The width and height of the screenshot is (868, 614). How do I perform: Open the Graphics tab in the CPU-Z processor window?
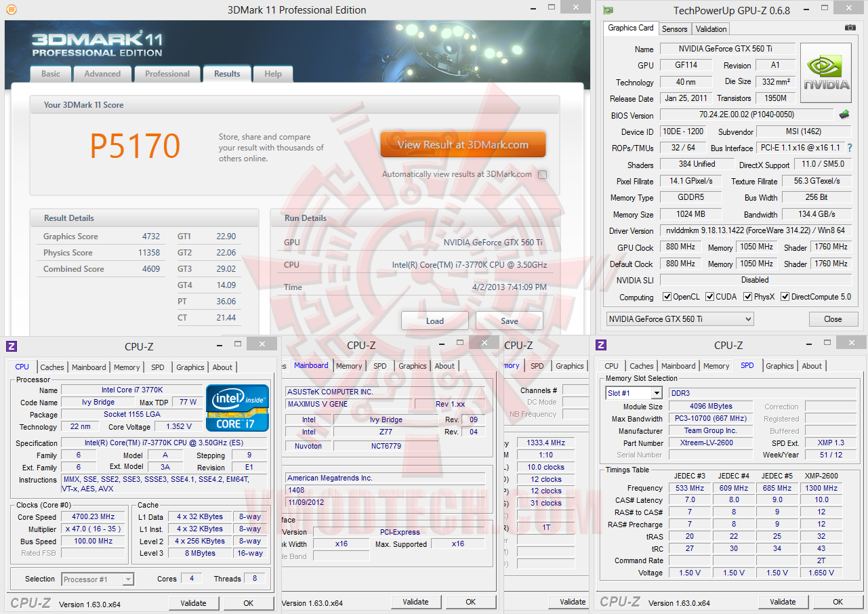pyautogui.click(x=190, y=367)
